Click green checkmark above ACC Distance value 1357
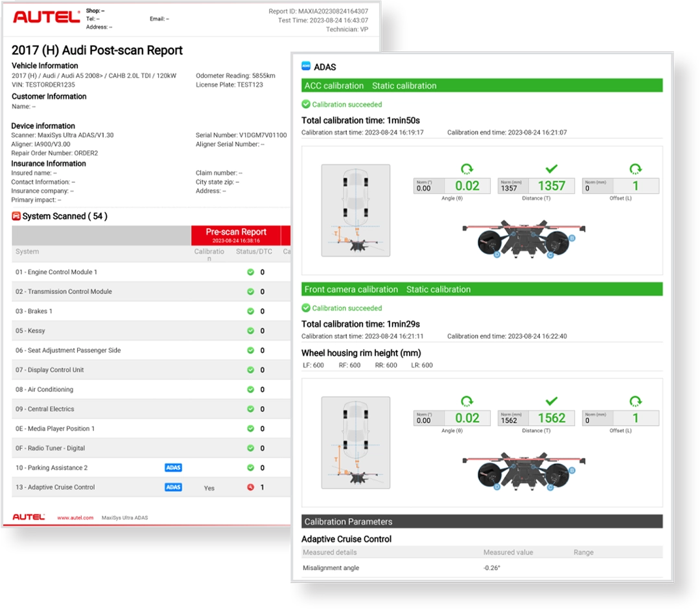Image resolution: width=700 pixels, height=609 pixels. point(552,168)
